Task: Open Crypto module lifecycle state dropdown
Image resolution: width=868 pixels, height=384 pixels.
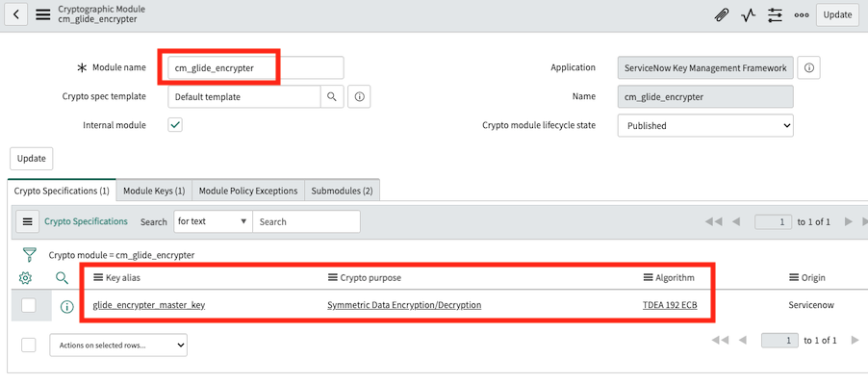Action: pos(705,125)
